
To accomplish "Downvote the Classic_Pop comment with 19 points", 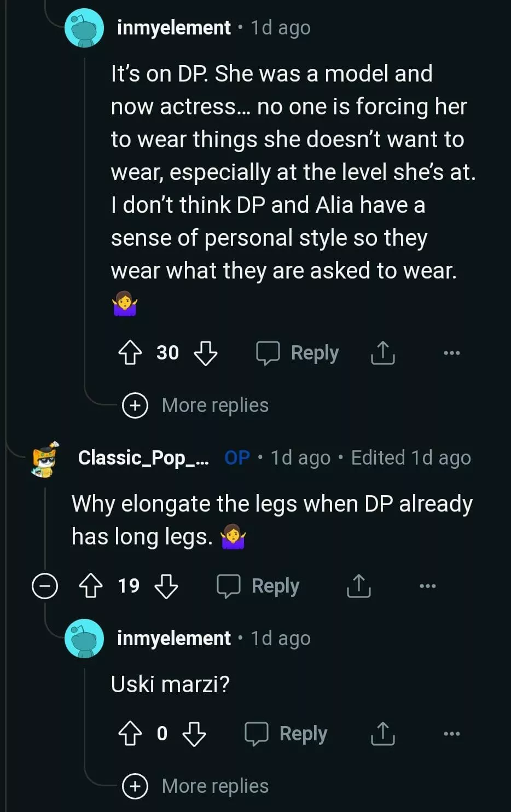I will click(x=166, y=586).
